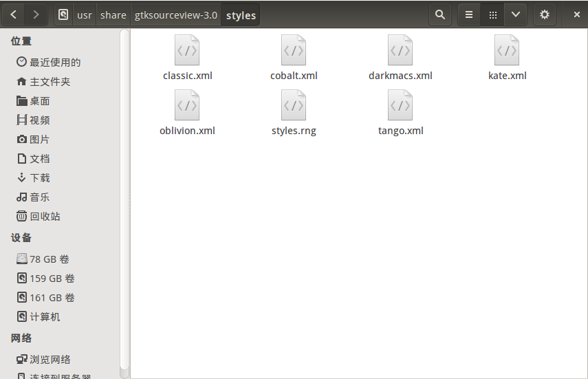The image size is (588, 379).
Task: Select the styles path segment
Action: pos(241,15)
